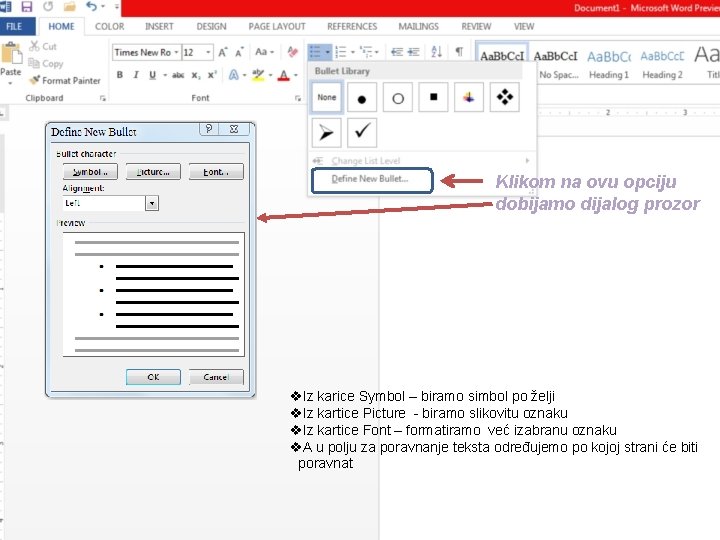Viewport: 720px width, 540px height.
Task: Click the Undo arrow icon
Action: 91,6
